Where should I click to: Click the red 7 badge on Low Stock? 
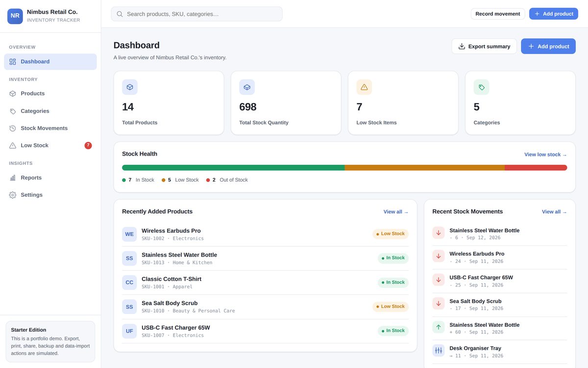[x=88, y=146]
